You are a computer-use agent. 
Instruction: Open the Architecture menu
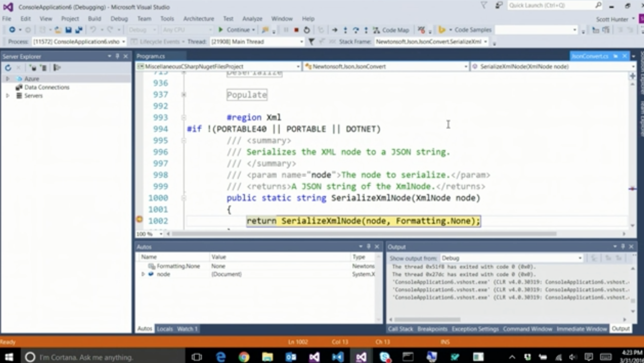pos(199,19)
